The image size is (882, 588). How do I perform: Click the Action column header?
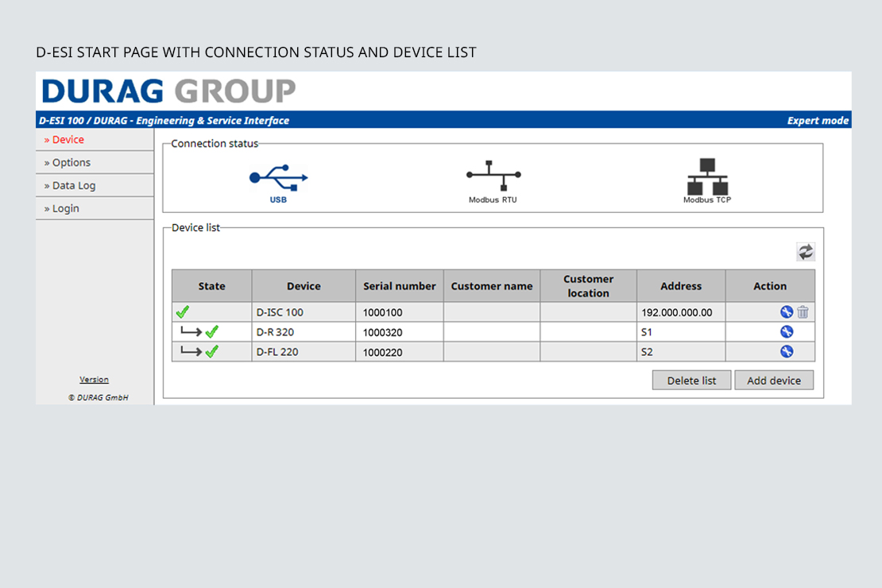tap(770, 286)
